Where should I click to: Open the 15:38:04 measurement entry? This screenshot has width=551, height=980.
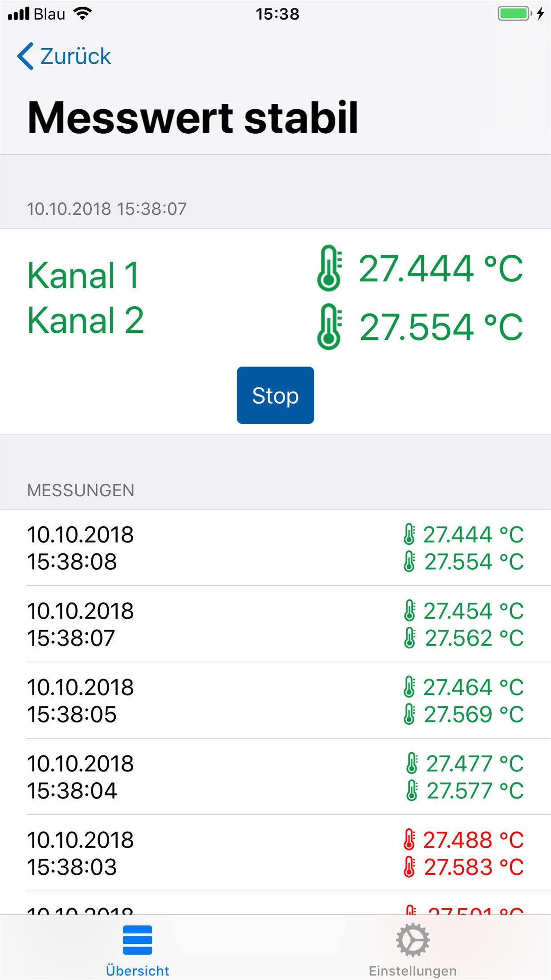coord(275,777)
